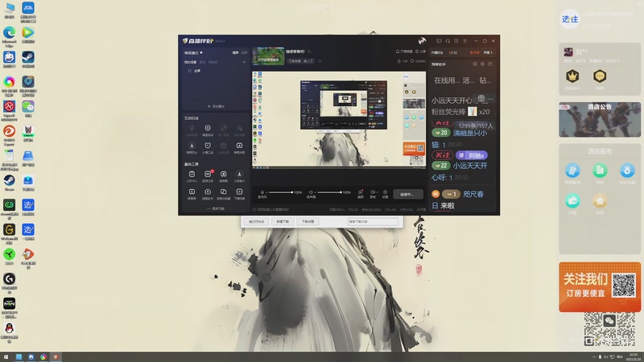Switch to the 活... tab in chat panel

[x=469, y=80]
